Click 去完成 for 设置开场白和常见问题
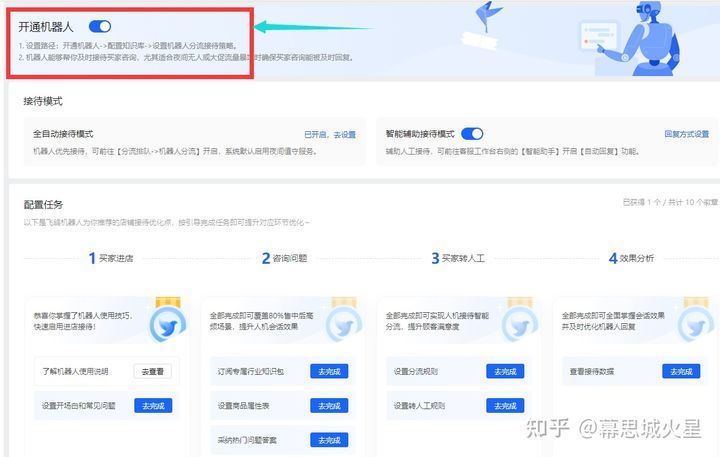Image resolution: width=720 pixels, height=457 pixels. 153,406
